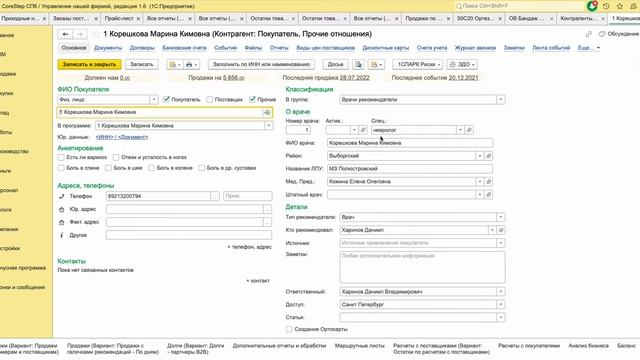Add form to favorites with star beside title
640x360 pixels.
coord(96,34)
